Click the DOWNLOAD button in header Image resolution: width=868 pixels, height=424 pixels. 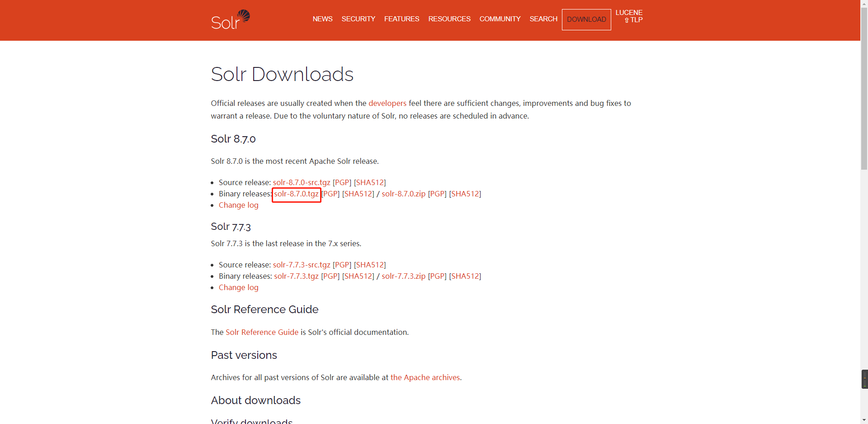[586, 19]
